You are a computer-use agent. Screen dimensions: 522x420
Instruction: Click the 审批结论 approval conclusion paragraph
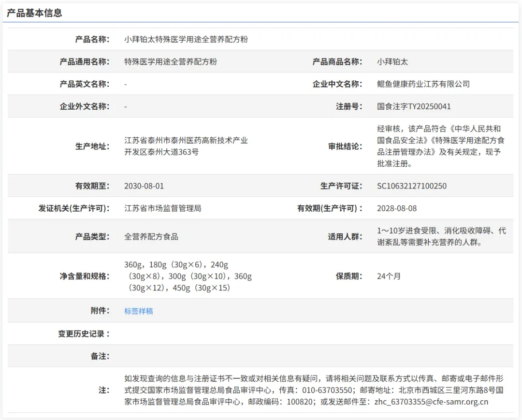pyautogui.click(x=441, y=146)
